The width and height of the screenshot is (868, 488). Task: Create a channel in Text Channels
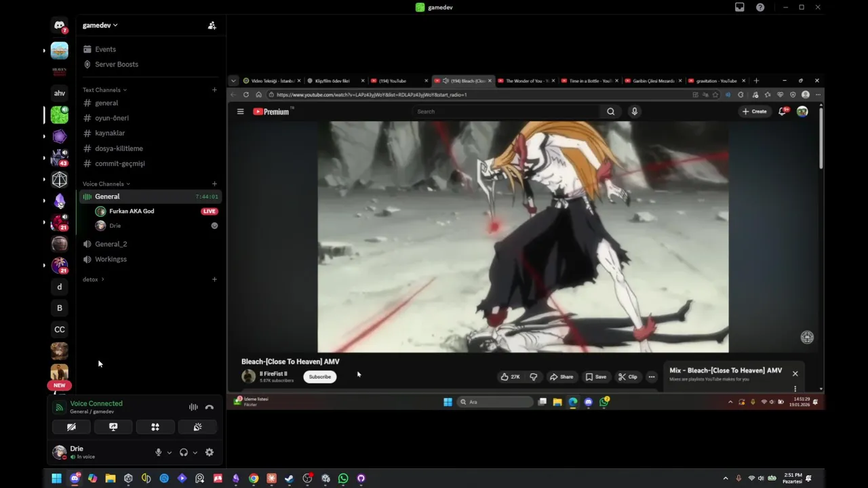tap(214, 89)
